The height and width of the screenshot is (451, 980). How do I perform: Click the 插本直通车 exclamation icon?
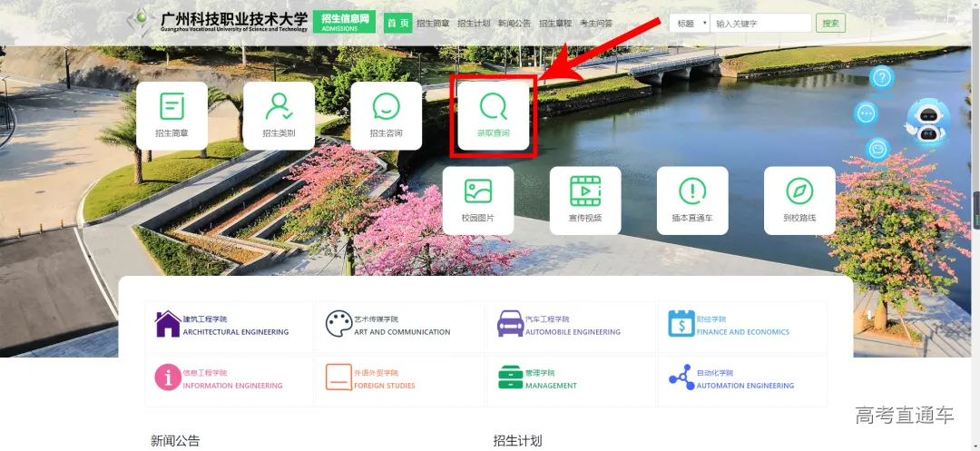[692, 192]
